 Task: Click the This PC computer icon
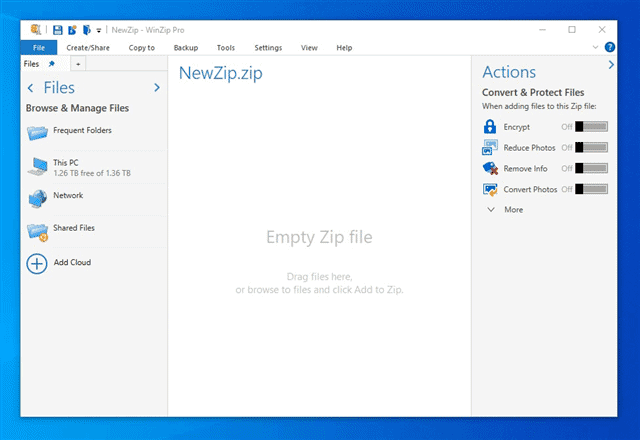pyautogui.click(x=38, y=167)
